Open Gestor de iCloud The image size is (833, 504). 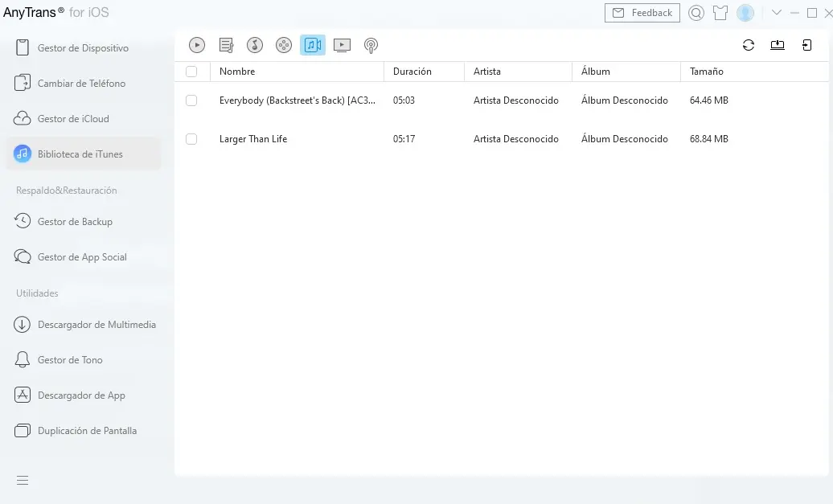click(x=83, y=119)
